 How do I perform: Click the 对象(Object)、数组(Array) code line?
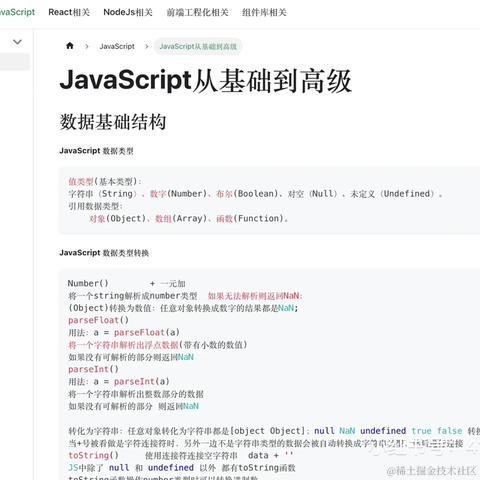188,219
